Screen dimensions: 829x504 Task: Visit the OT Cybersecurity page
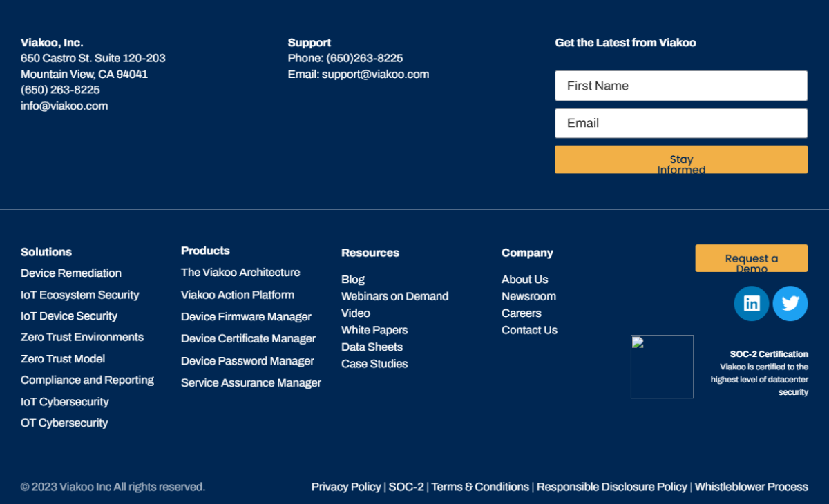[64, 423]
